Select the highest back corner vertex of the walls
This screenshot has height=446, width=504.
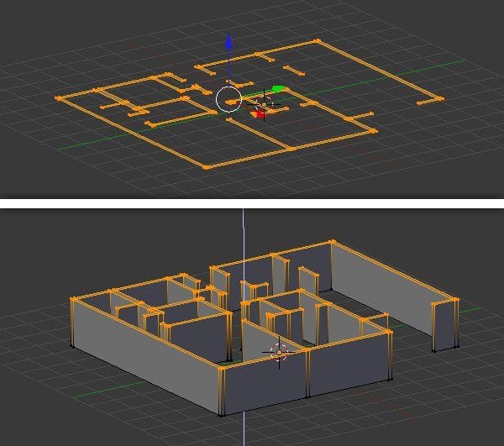pyautogui.click(x=333, y=243)
